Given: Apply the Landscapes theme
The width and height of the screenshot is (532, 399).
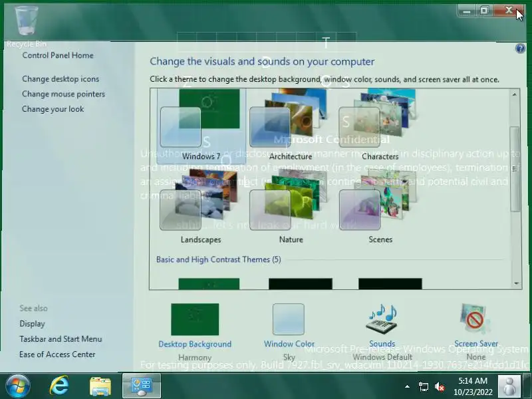Looking at the screenshot, I should (x=201, y=207).
